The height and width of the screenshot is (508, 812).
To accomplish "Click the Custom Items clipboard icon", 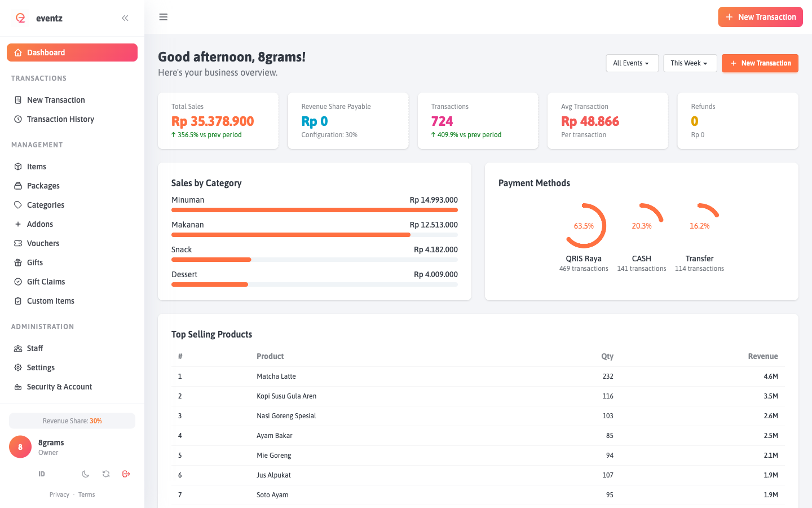I will coord(18,301).
